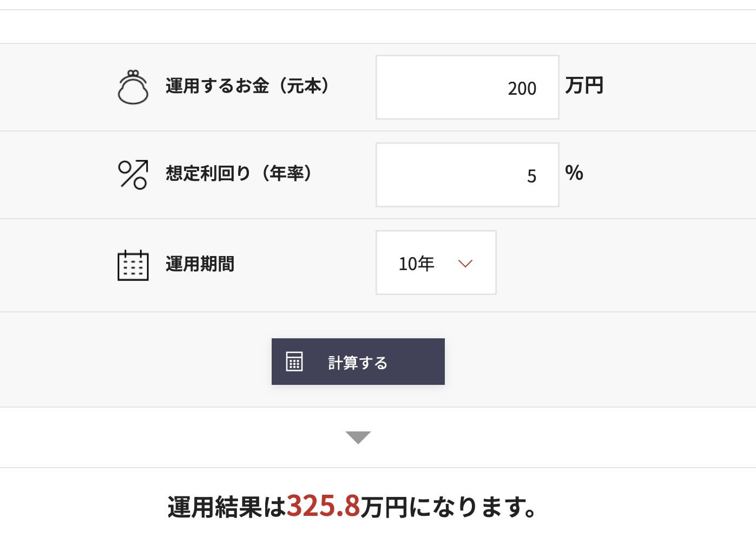Click the percent arrow icon
Image resolution: width=756 pixels, height=544 pixels.
coord(133,174)
